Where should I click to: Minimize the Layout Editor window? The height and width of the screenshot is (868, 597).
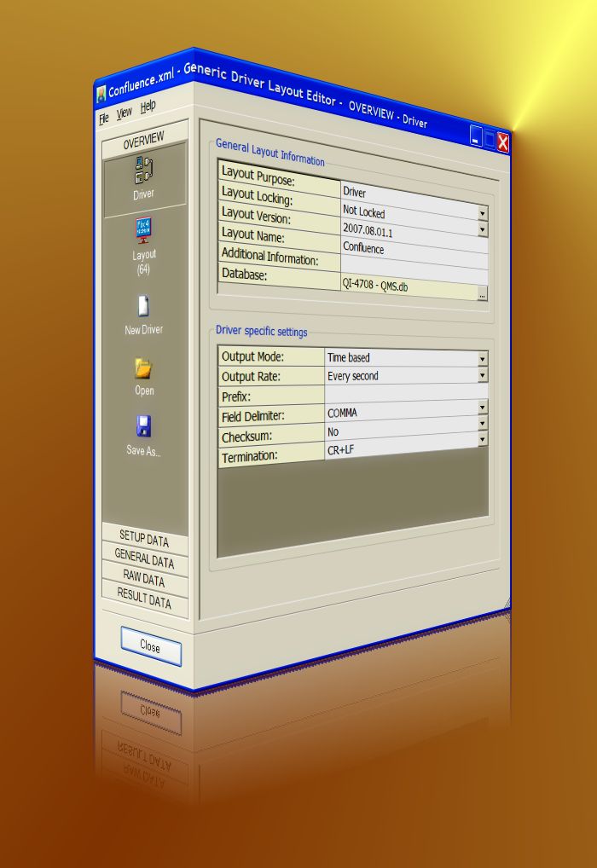[476, 136]
